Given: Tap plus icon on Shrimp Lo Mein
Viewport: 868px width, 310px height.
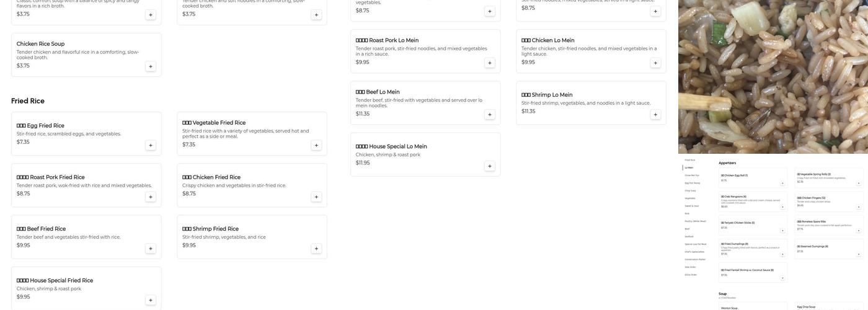Looking at the screenshot, I should pos(655,115).
